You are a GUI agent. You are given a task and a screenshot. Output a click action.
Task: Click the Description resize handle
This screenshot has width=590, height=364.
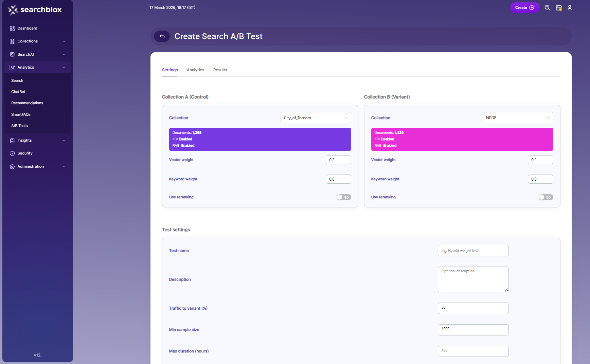[x=506, y=290]
